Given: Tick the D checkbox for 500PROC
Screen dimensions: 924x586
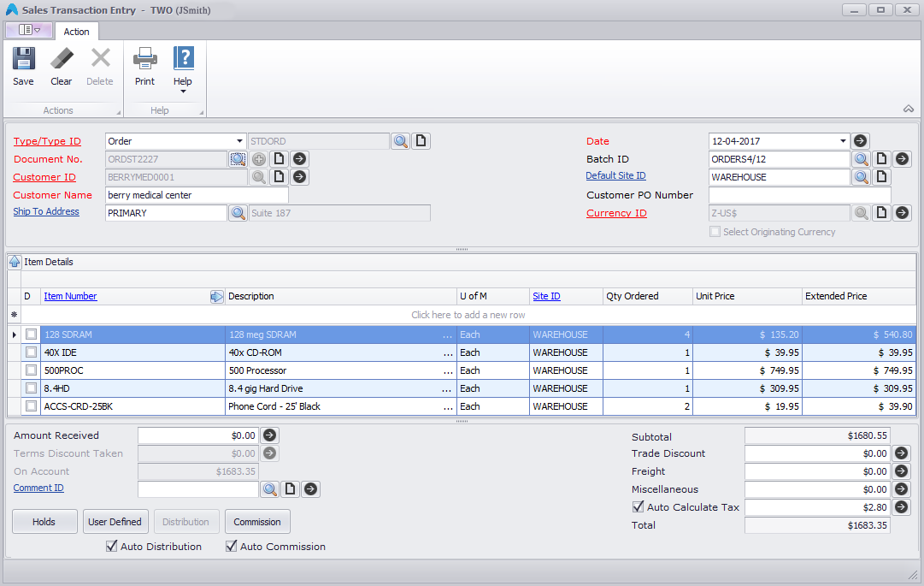Looking at the screenshot, I should (32, 370).
